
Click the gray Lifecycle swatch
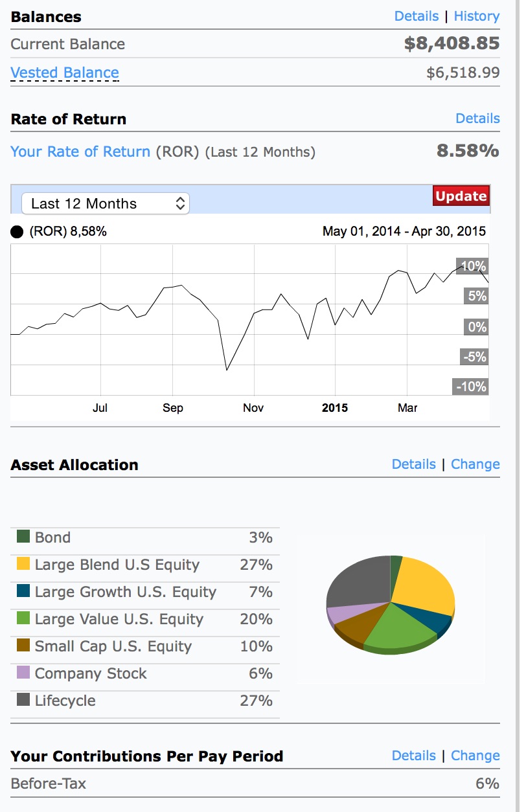point(23,700)
